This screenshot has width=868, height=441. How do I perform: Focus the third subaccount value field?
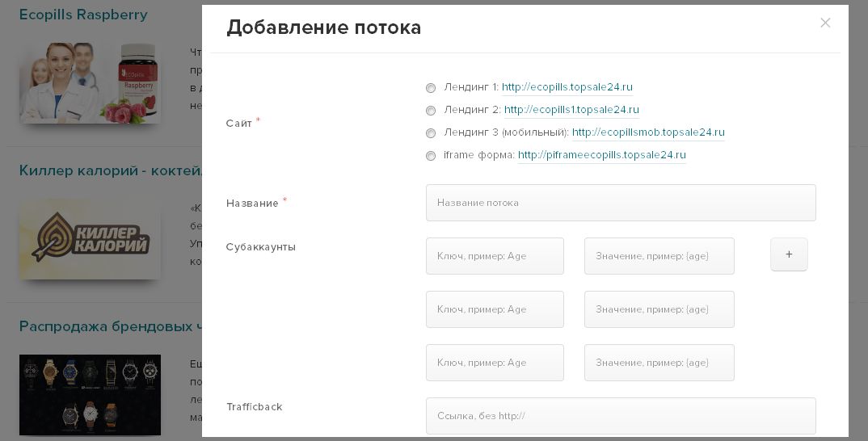coord(659,363)
